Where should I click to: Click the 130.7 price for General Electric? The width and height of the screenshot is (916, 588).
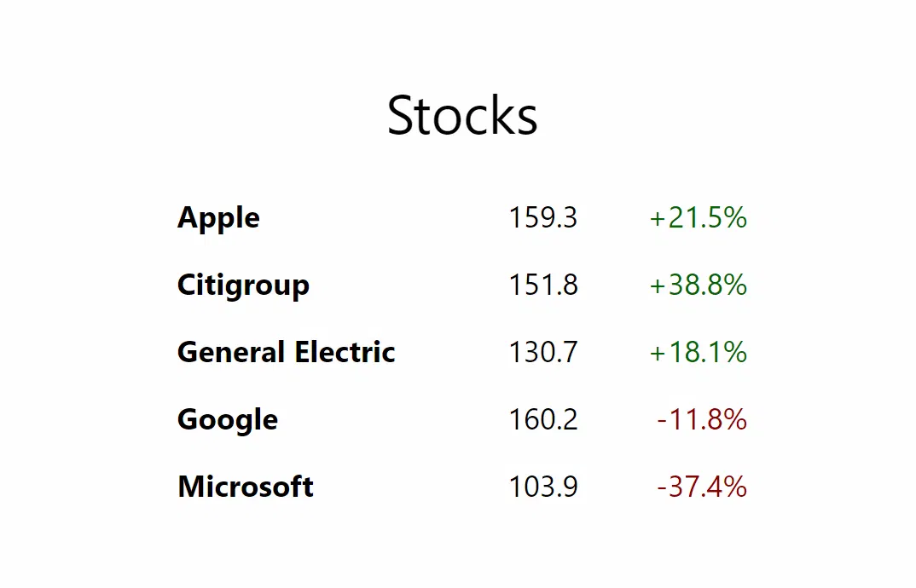[543, 353]
